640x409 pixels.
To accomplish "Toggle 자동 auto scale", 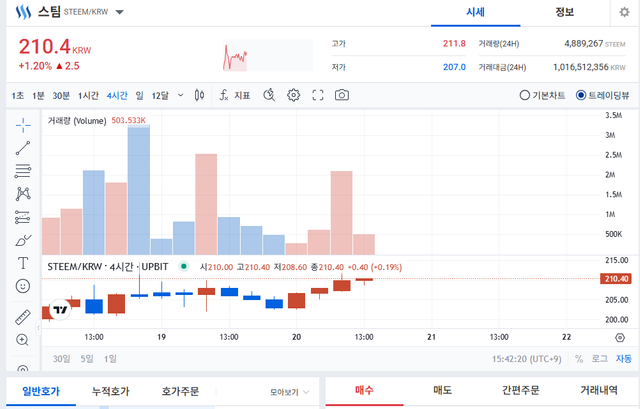I will point(624,359).
